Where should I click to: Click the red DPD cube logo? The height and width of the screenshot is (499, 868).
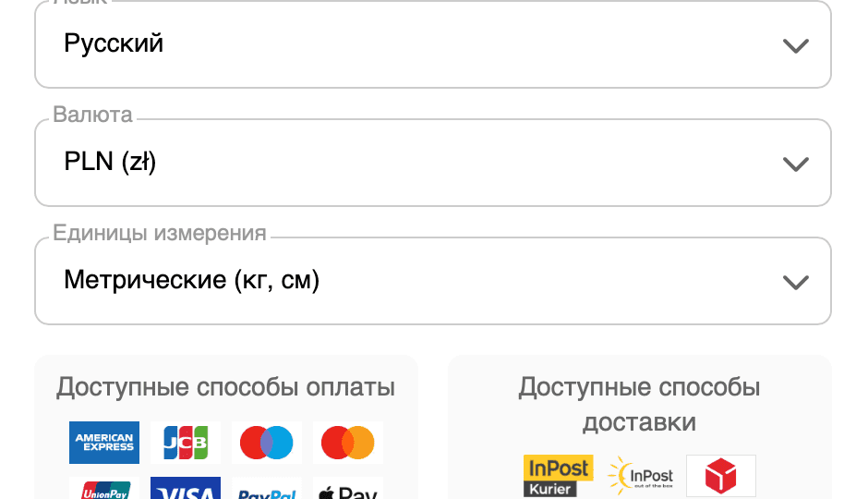coord(721,476)
